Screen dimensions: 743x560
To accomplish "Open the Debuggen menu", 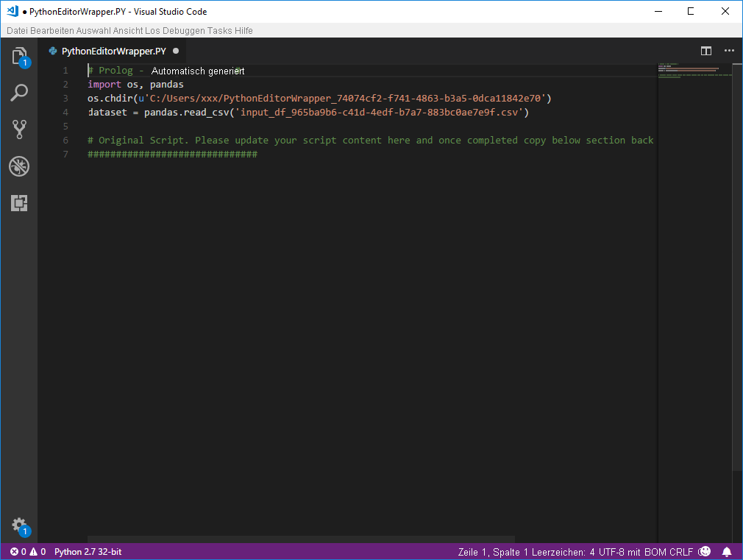I will point(184,31).
